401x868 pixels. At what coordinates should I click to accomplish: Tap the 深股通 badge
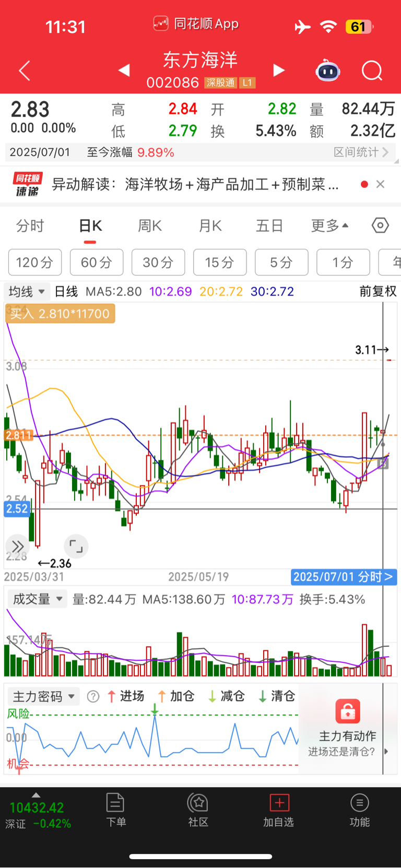tap(220, 82)
